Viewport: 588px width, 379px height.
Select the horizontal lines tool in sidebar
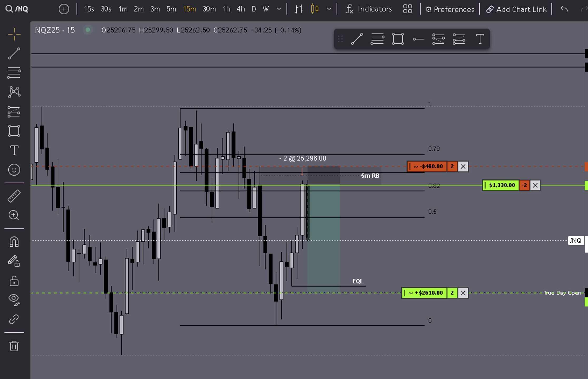tap(14, 73)
